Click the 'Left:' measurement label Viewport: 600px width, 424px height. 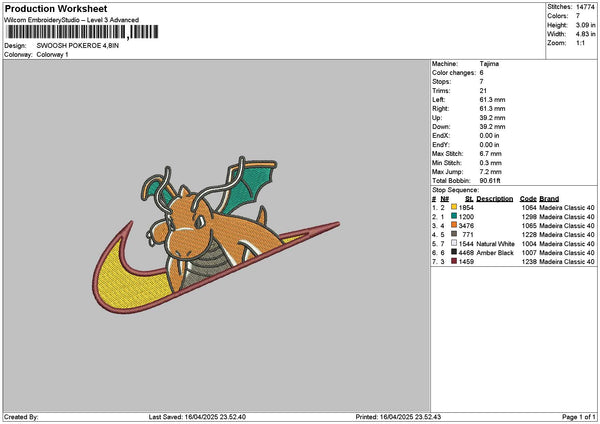coord(439,99)
